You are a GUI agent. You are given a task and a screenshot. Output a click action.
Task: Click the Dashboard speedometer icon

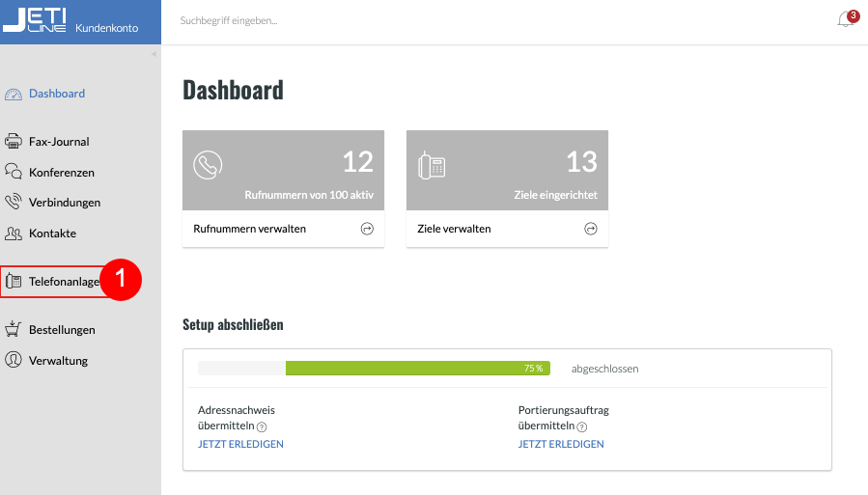click(x=14, y=95)
